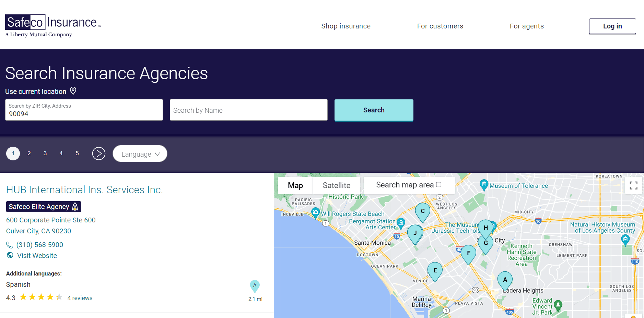644x318 pixels.
Task: Select map marker A near Ladera Heights
Action: (505, 280)
